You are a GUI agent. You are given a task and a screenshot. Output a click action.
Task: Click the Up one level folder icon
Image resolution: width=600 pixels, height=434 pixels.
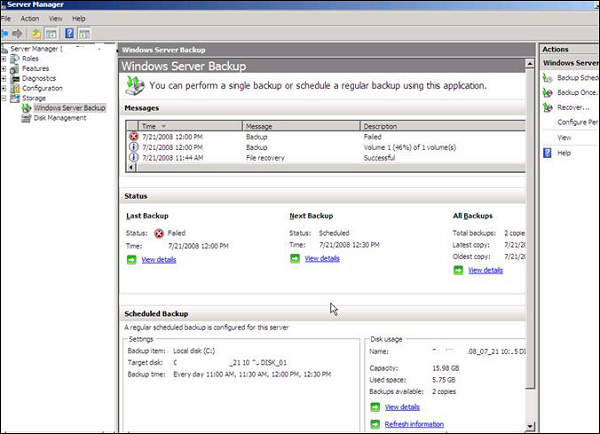click(x=35, y=33)
